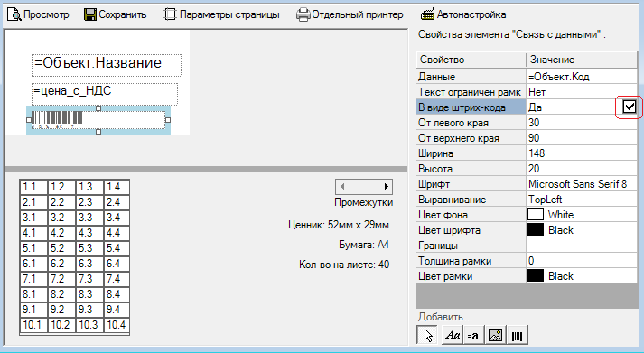Select label cell 9.3 in grid

[x=89, y=310]
